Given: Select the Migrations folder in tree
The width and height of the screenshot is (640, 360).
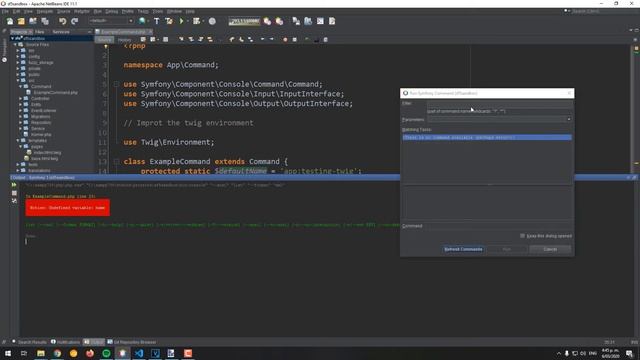Looking at the screenshot, I should click(40, 117).
